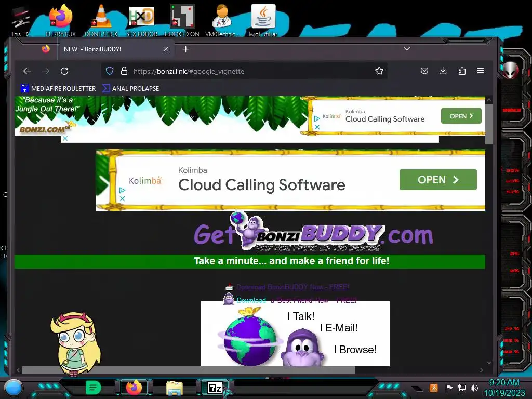Click the Alienware alien head gadget
Viewport: 532px width, 399px height.
coord(510,70)
